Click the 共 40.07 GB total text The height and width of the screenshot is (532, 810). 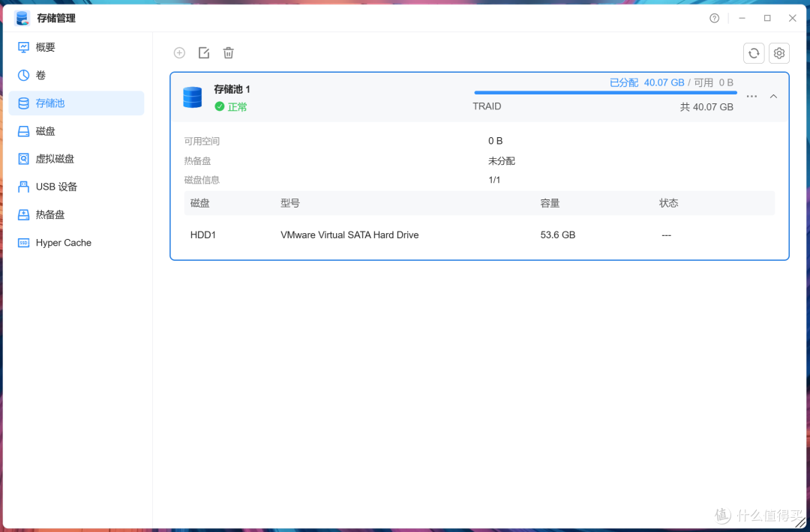[x=706, y=107]
